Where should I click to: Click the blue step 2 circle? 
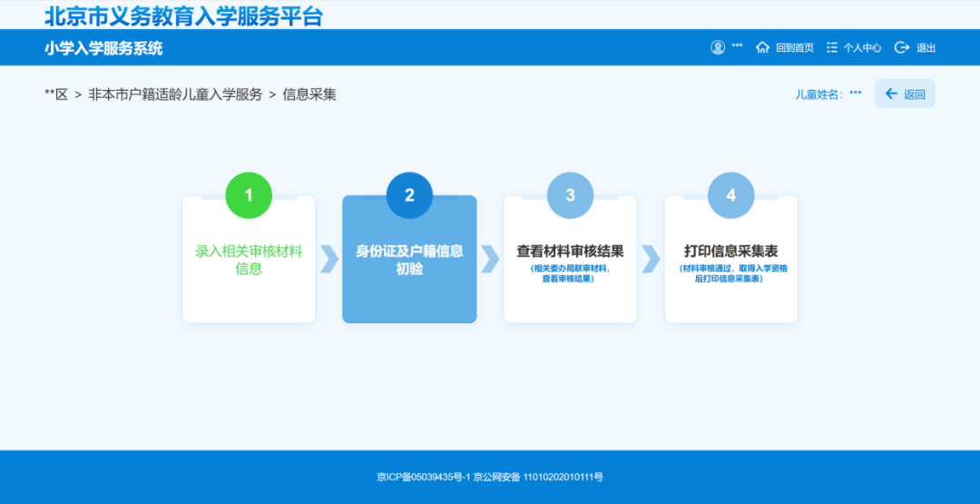[x=409, y=195]
